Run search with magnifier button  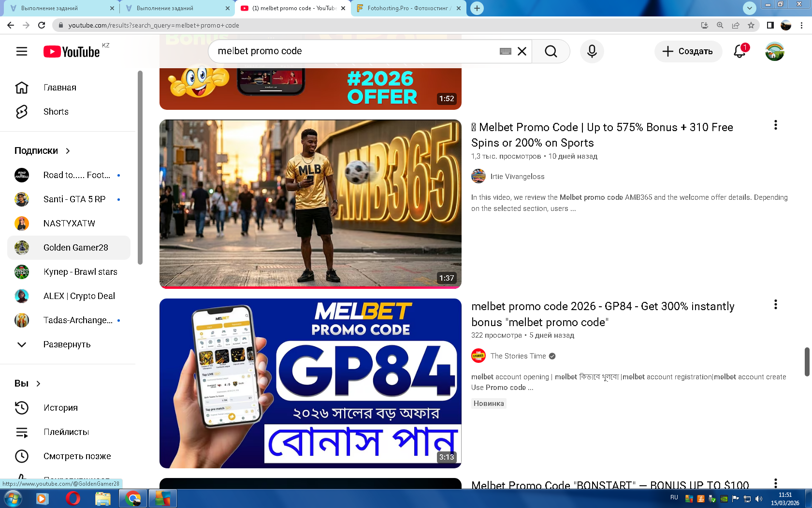[551, 51]
